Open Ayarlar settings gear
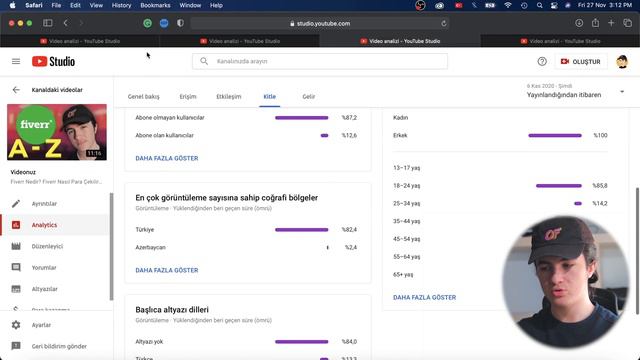Image resolution: width=640 pixels, height=360 pixels. tap(16, 325)
